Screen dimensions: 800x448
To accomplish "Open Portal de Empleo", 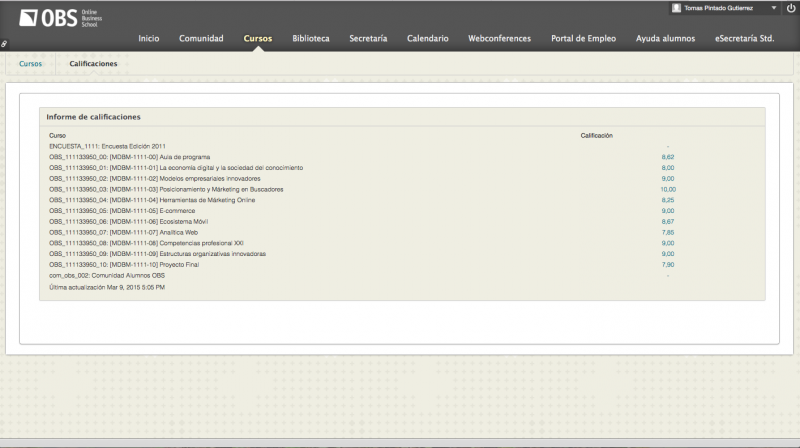I will point(583,39).
